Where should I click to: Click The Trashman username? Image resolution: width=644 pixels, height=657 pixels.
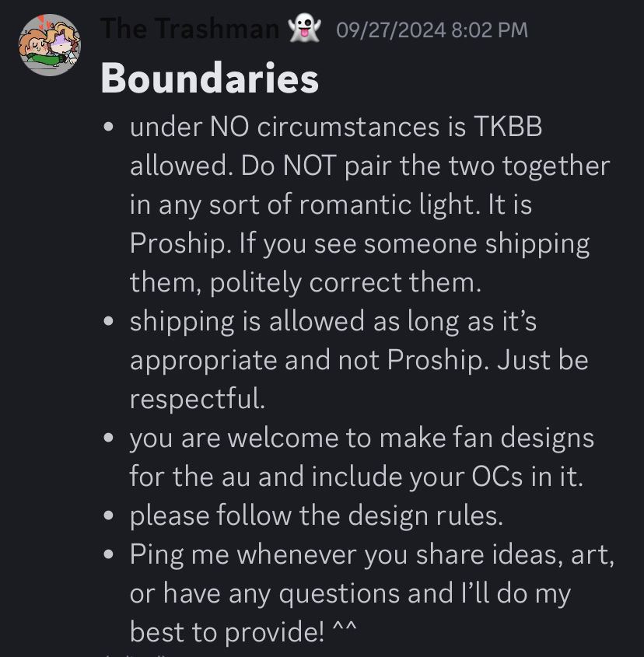pyautogui.click(x=190, y=29)
